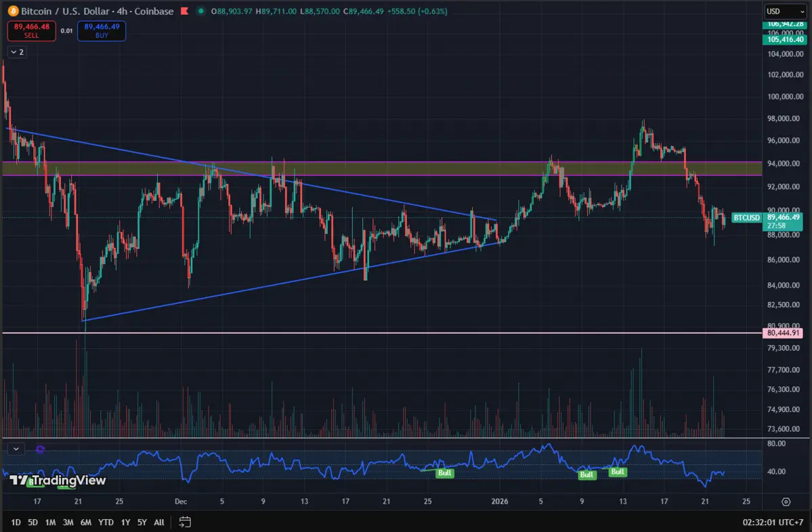Open the USD currency dropdown
The height and width of the screenshot is (532, 812).
785,11
